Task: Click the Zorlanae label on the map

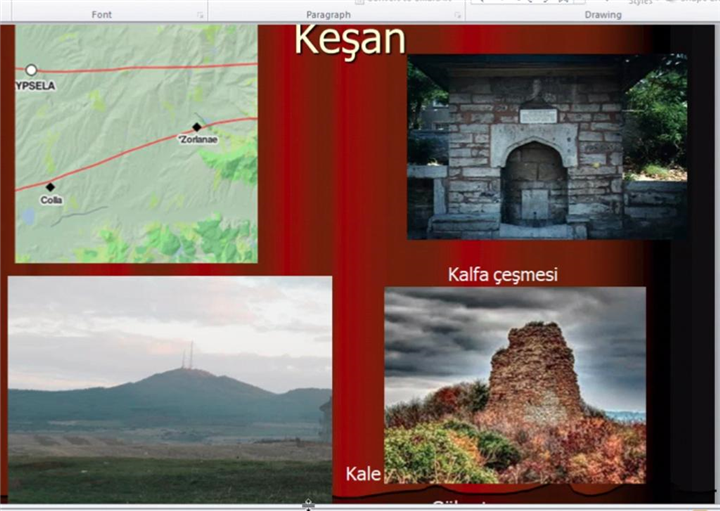Action: 198,140
